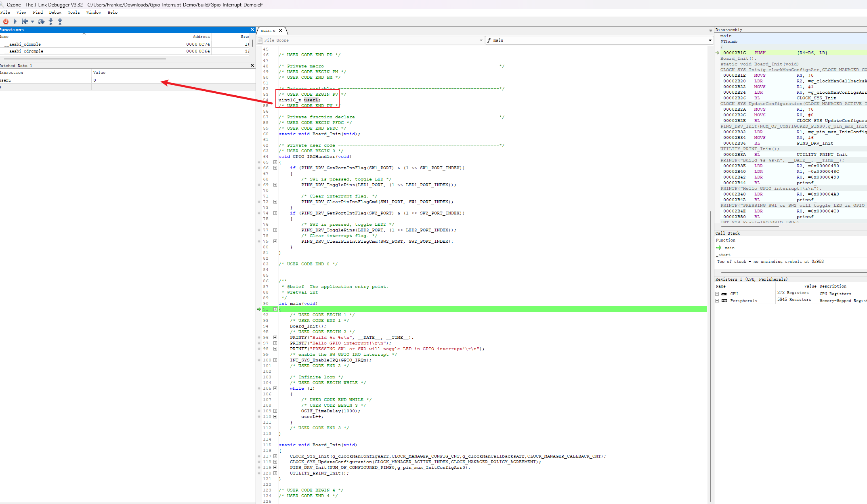Click the '272 Registers' value cell
This screenshot has width=867, height=504.
pos(796,293)
